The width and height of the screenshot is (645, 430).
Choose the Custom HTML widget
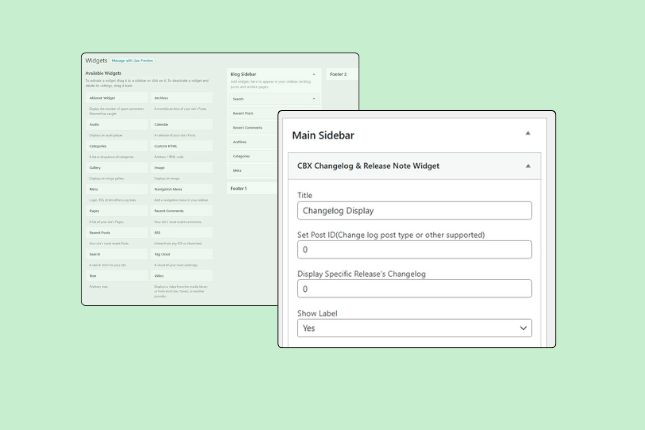(182, 146)
